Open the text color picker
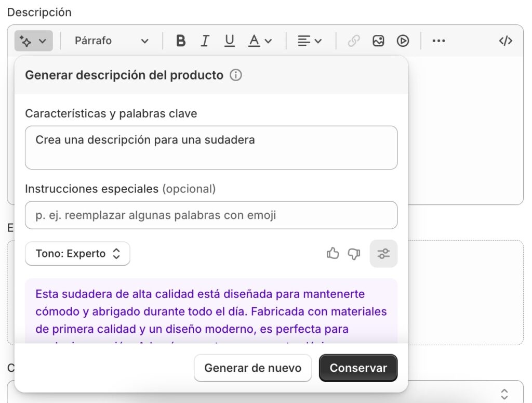 [x=260, y=41]
